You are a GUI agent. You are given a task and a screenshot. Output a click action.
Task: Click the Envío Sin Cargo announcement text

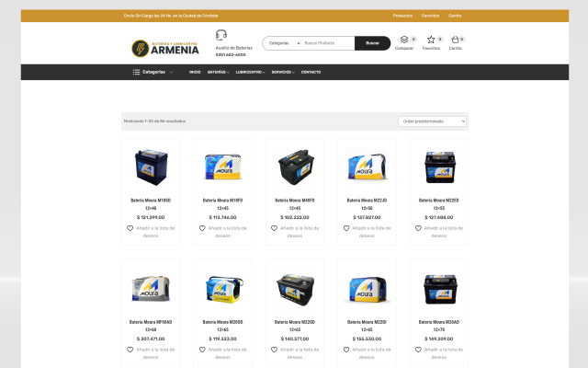pyautogui.click(x=171, y=16)
